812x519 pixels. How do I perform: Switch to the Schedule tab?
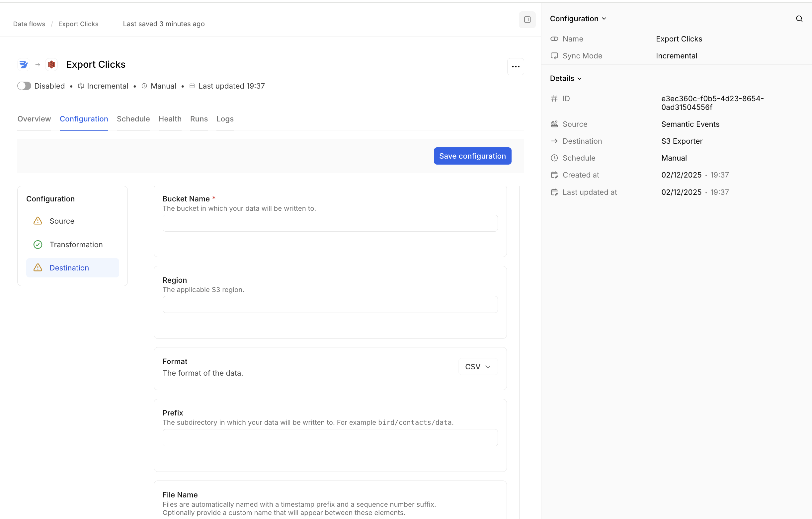tap(133, 119)
